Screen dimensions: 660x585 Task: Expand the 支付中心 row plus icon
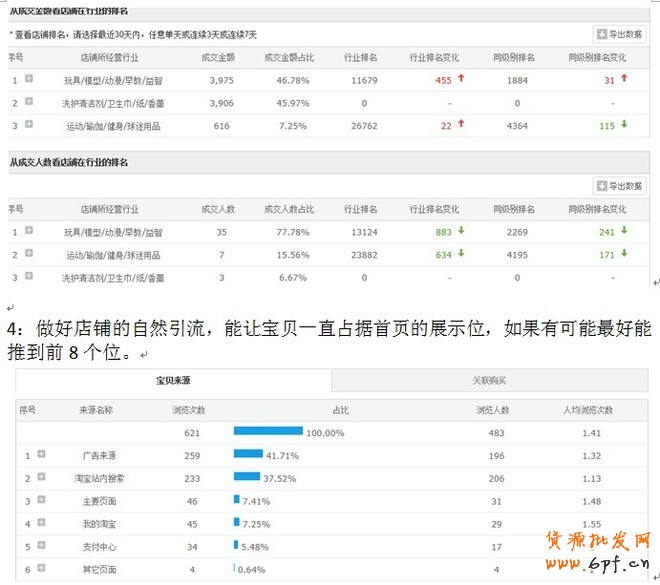point(42,545)
